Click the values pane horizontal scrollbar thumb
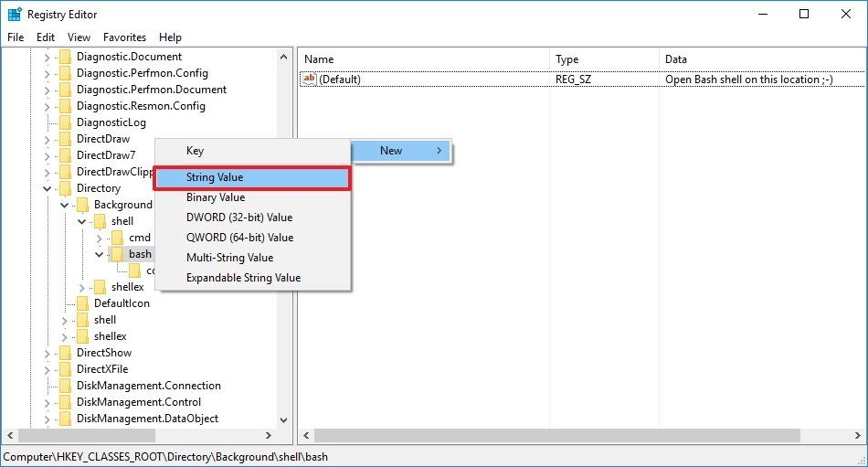 tap(557, 435)
